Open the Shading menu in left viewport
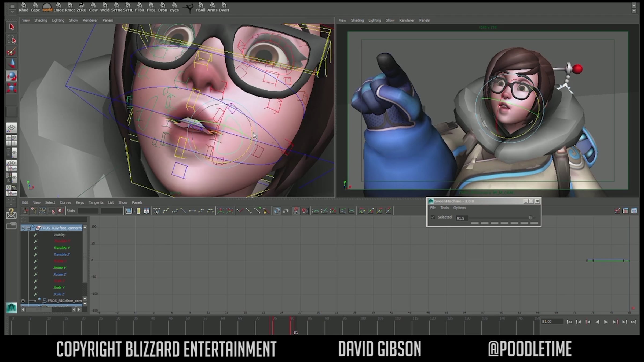644x362 pixels. tap(41, 20)
